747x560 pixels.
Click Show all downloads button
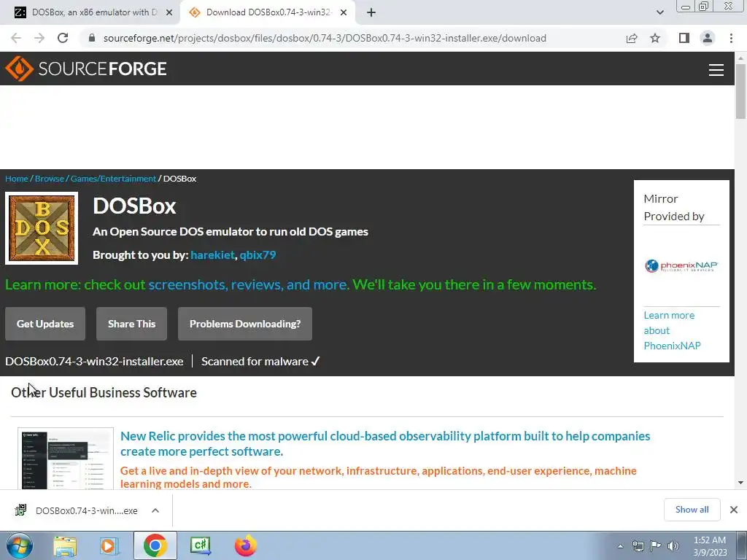692,510
